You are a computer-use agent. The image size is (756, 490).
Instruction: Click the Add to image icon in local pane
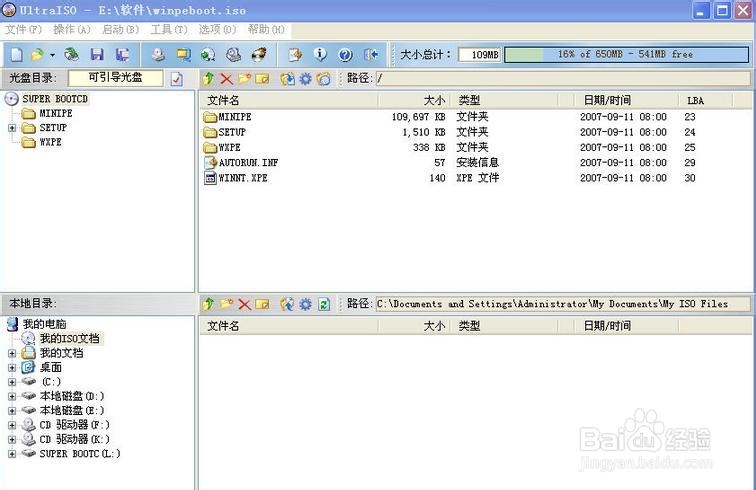[x=287, y=304]
